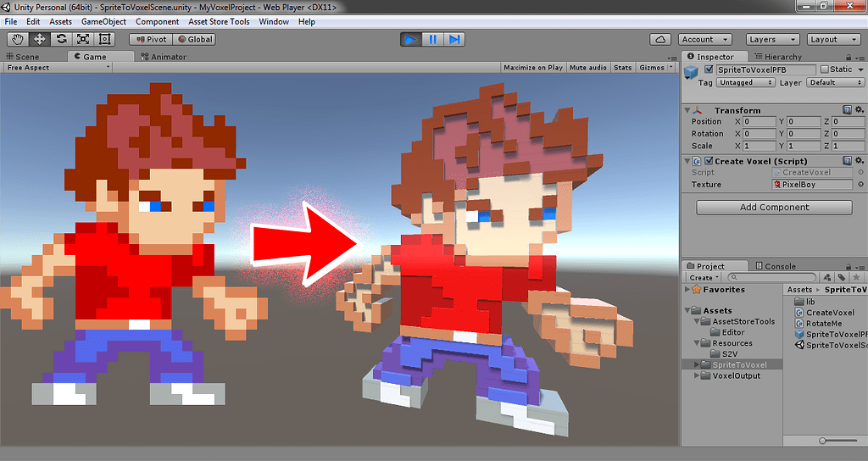Image resolution: width=868 pixels, height=461 pixels.
Task: Collapse the Create Voxel component
Action: (687, 161)
